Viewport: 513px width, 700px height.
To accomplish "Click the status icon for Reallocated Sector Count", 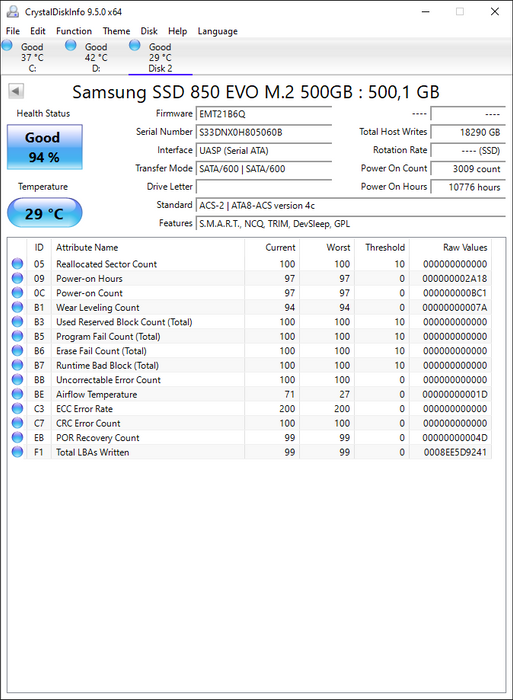I will click(x=17, y=263).
